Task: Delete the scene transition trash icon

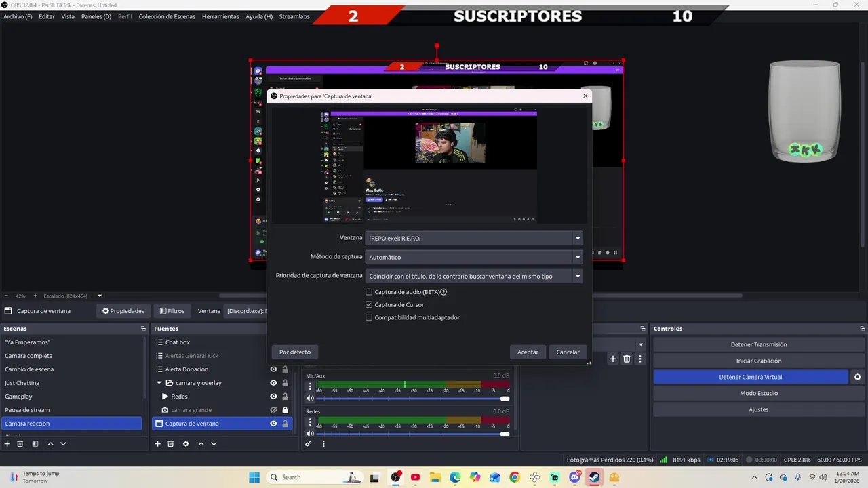Action: pos(627,359)
